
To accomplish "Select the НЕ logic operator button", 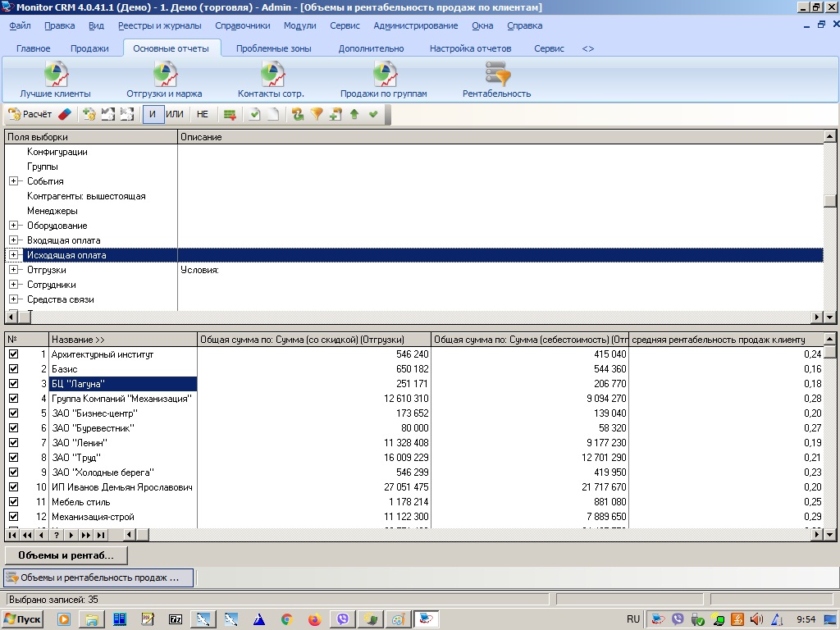I will [x=203, y=114].
